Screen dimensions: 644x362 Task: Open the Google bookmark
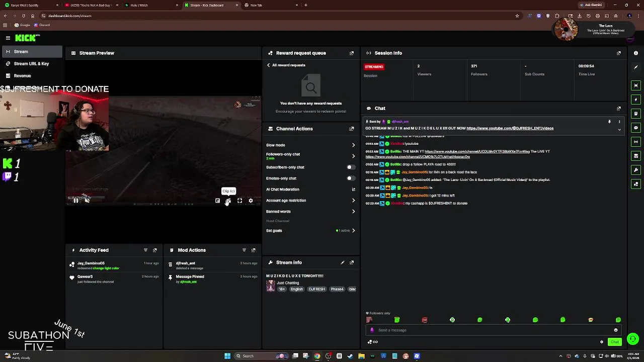pos(22,25)
